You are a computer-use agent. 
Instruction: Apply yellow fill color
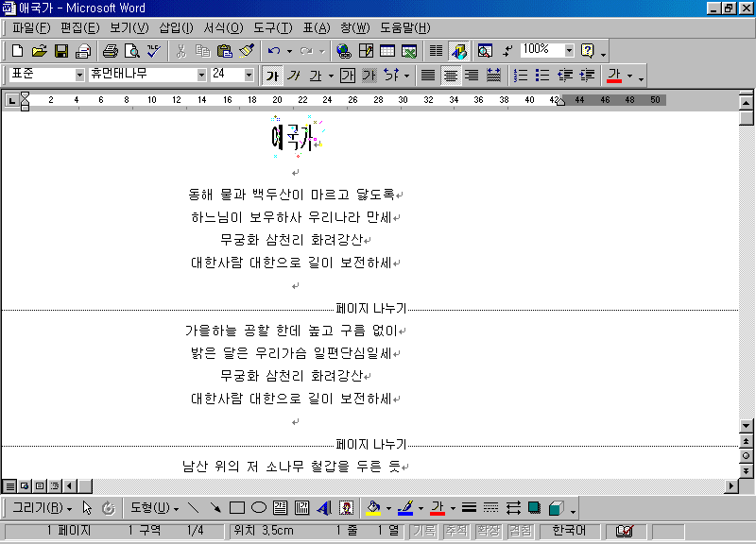click(x=373, y=508)
